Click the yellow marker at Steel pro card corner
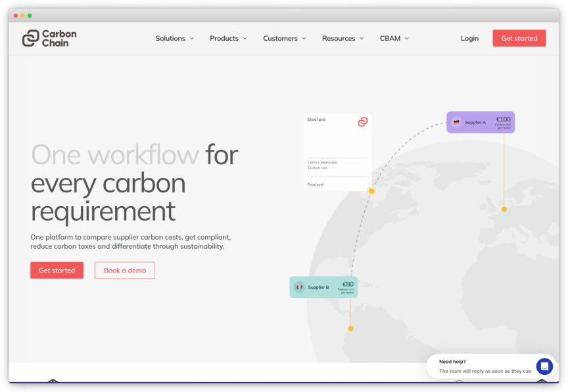 (x=371, y=191)
